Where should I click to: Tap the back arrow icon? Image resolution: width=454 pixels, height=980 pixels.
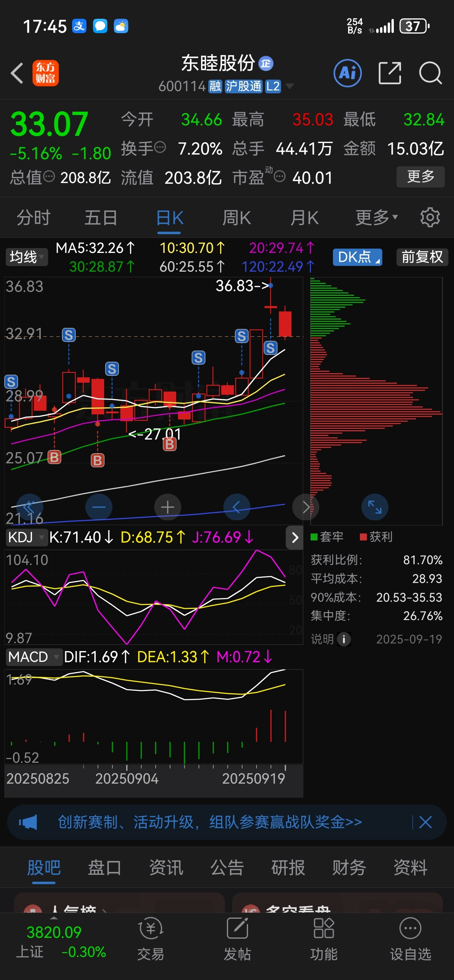[x=17, y=73]
